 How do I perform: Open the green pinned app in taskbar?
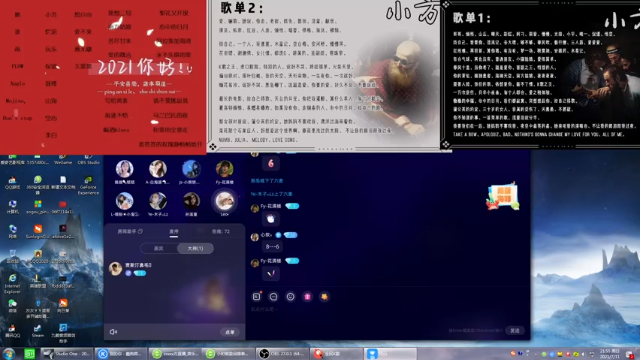pos(29,353)
